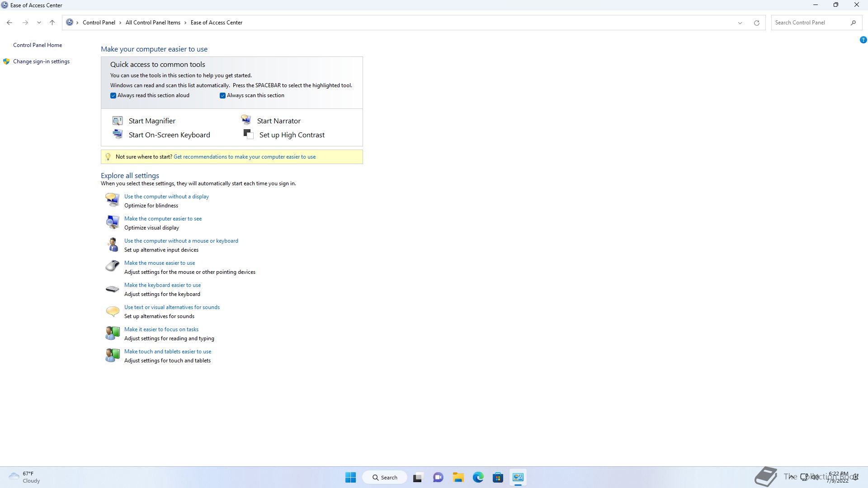Image resolution: width=868 pixels, height=488 pixels.
Task: Launch Microsoft Edge from the taskbar
Action: click(478, 477)
